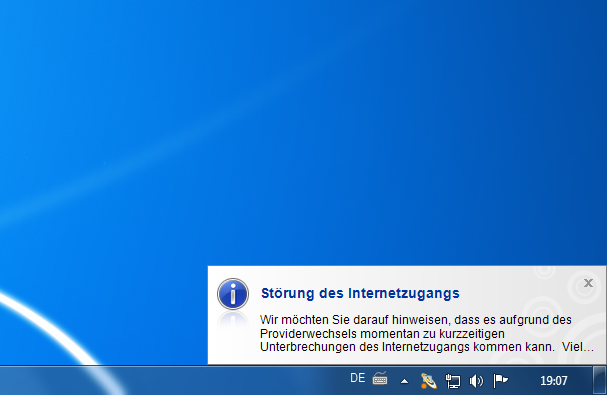The image size is (607, 395).
Task: Show hidden tray icons arrow
Action: click(404, 381)
